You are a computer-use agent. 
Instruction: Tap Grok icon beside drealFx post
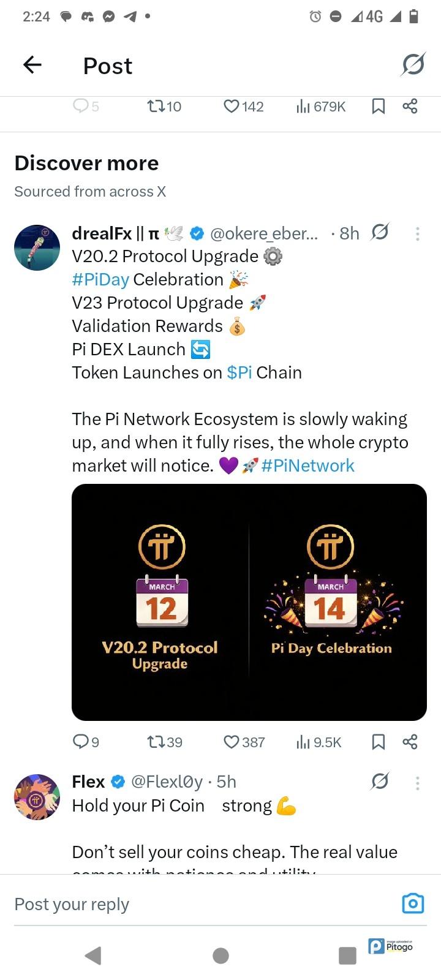[x=380, y=233]
